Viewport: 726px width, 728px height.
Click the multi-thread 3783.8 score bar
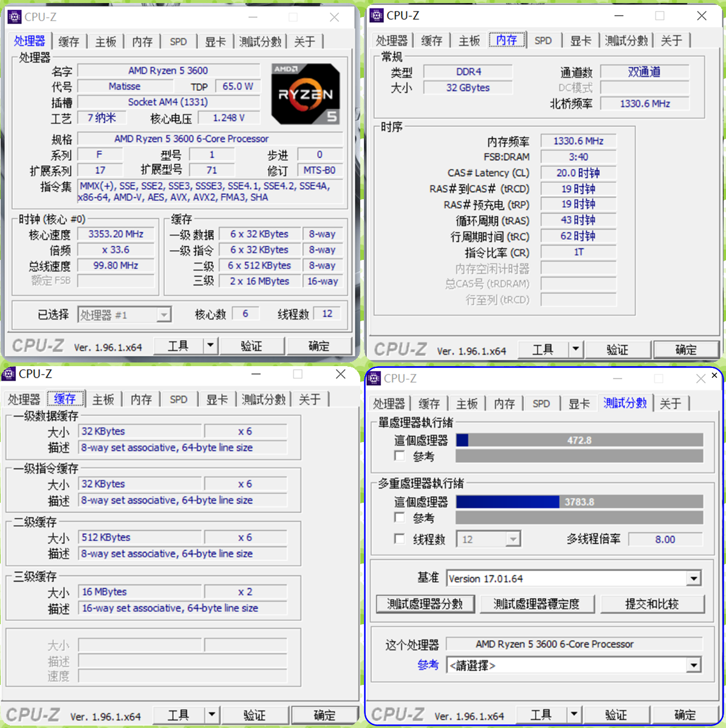(x=579, y=502)
